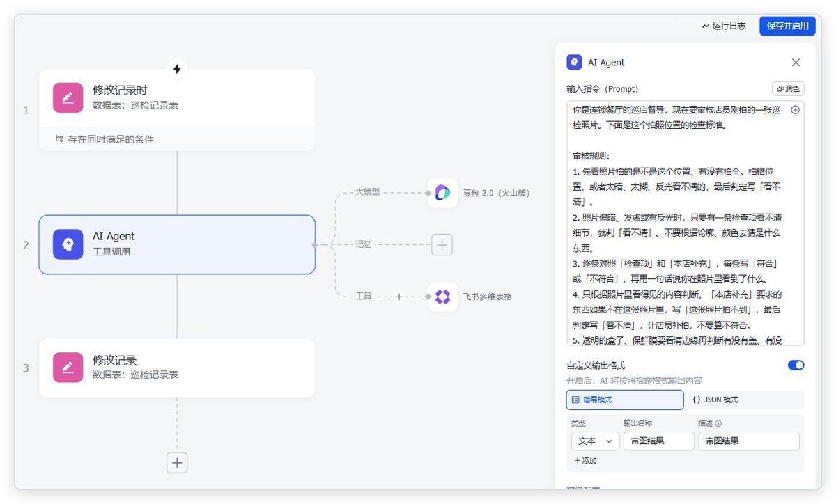Switch to JSON 模式 tab
836x504 pixels.
click(745, 400)
